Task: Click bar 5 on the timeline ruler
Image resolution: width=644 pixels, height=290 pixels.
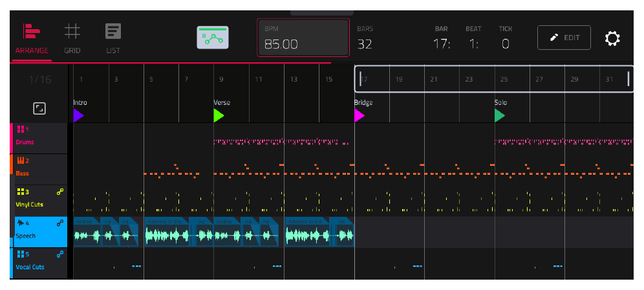Action: 151,80
